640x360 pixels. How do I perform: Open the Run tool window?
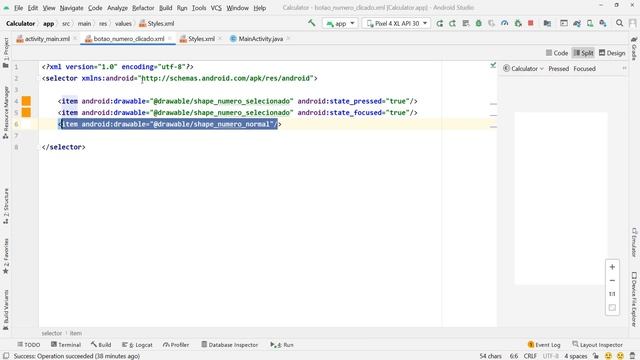[x=282, y=345]
